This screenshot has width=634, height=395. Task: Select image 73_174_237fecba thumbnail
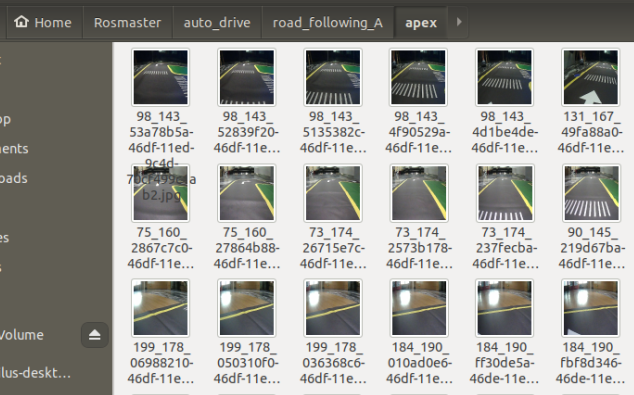505,193
